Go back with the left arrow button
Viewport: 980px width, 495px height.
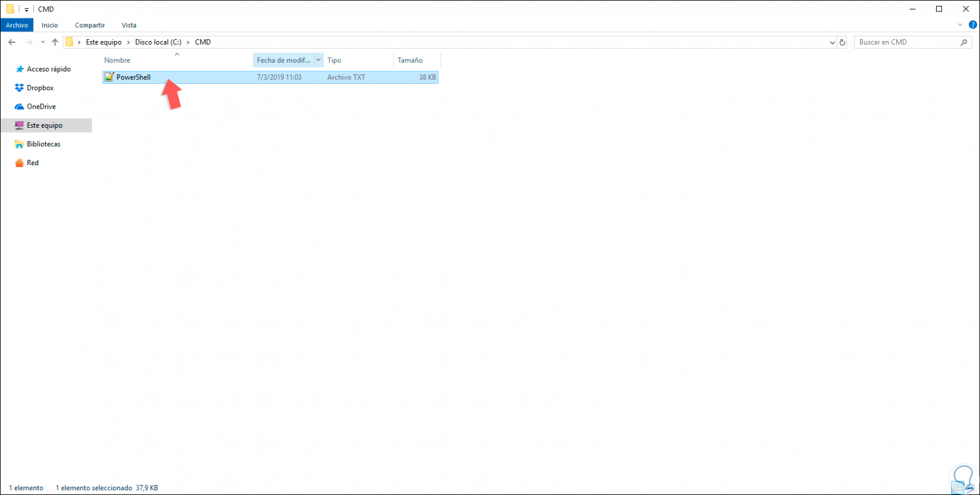coord(12,42)
